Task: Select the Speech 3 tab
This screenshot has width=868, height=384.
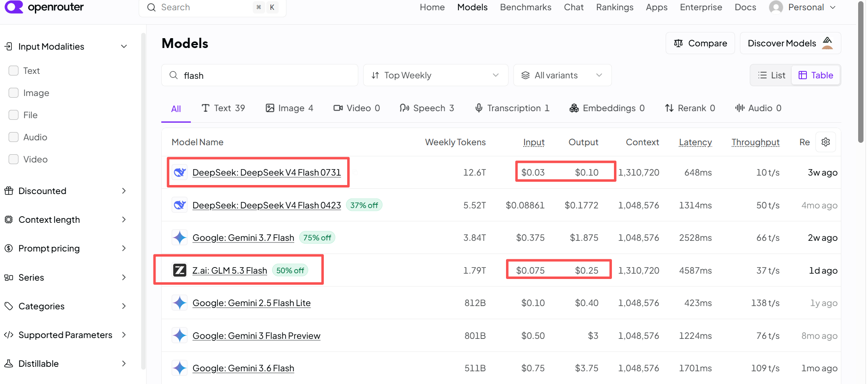Action: (x=427, y=108)
